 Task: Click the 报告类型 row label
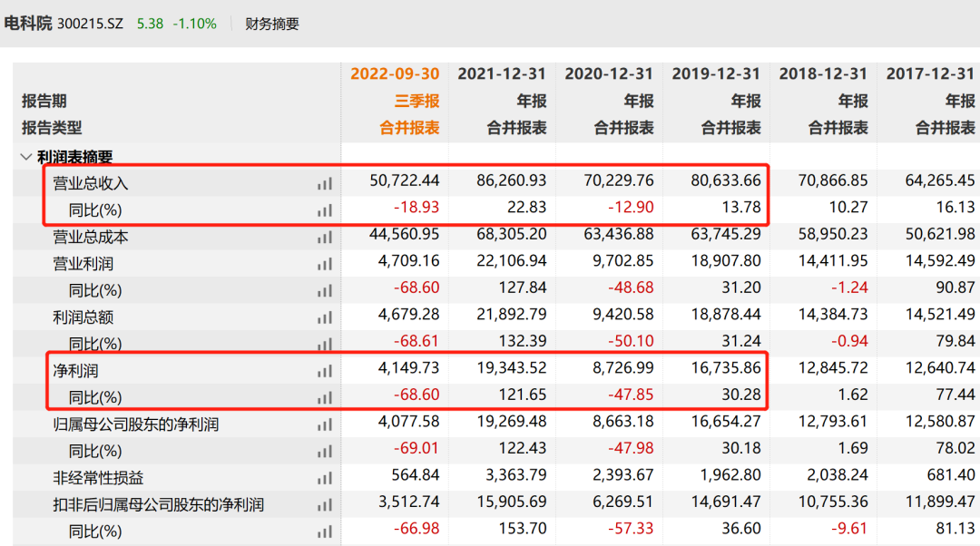tap(51, 128)
